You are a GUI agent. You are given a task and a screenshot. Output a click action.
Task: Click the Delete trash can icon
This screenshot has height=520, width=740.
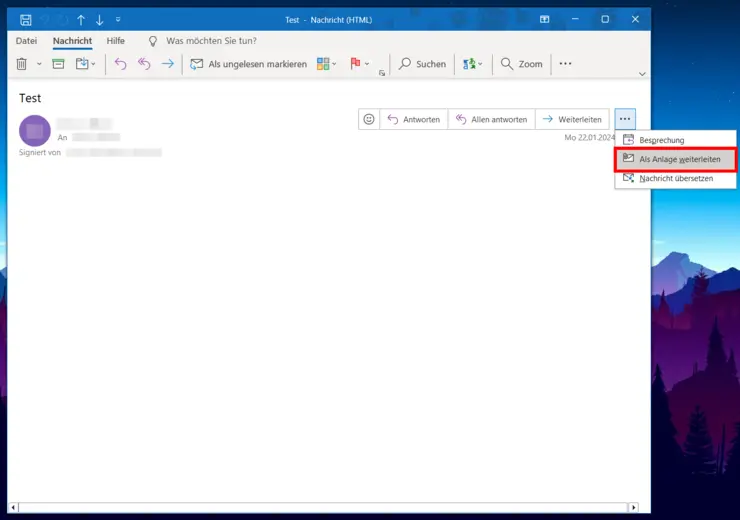[22, 64]
